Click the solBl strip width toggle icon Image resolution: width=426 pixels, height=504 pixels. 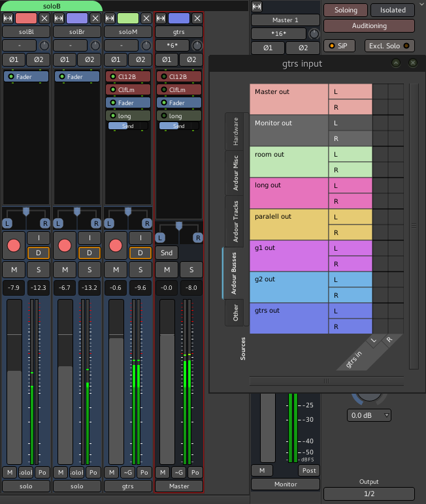click(8, 18)
